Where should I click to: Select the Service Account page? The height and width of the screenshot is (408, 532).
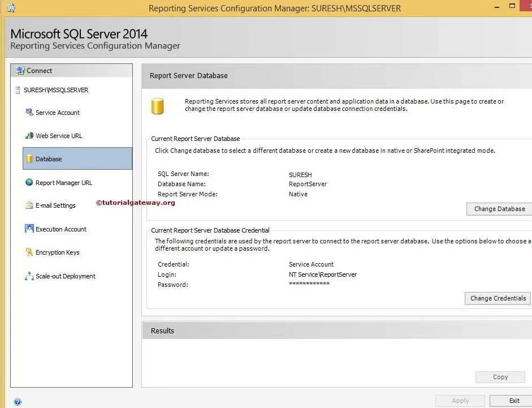(58, 113)
